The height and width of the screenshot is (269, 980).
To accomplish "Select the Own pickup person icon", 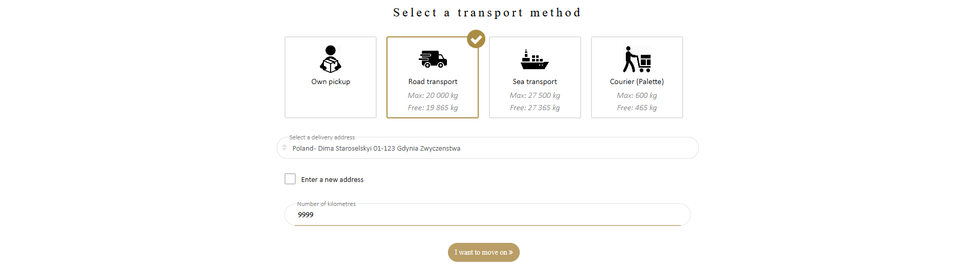I will [x=331, y=59].
